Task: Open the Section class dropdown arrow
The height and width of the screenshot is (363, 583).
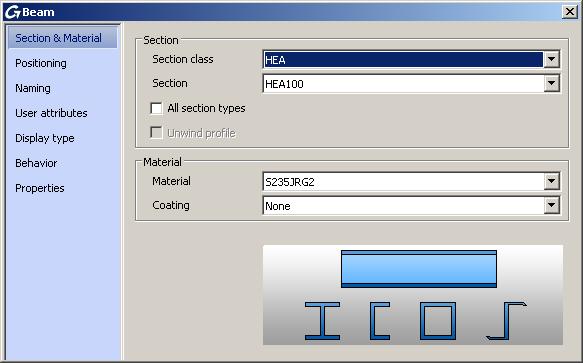Action: pos(551,60)
